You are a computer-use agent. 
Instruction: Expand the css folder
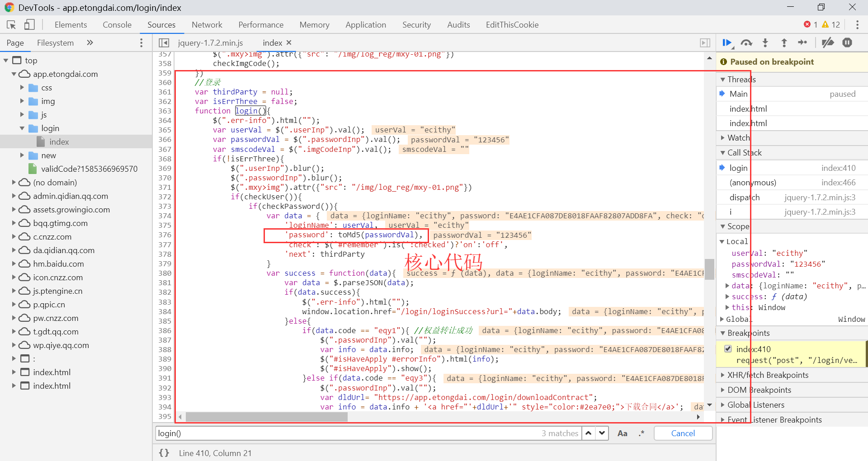[22, 88]
